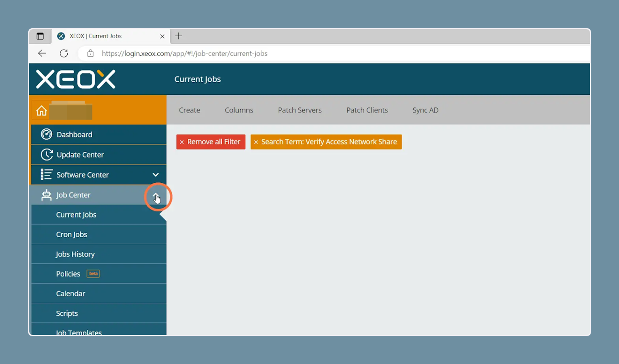Click the home icon in the orange bar
The width and height of the screenshot is (619, 364).
(x=41, y=110)
